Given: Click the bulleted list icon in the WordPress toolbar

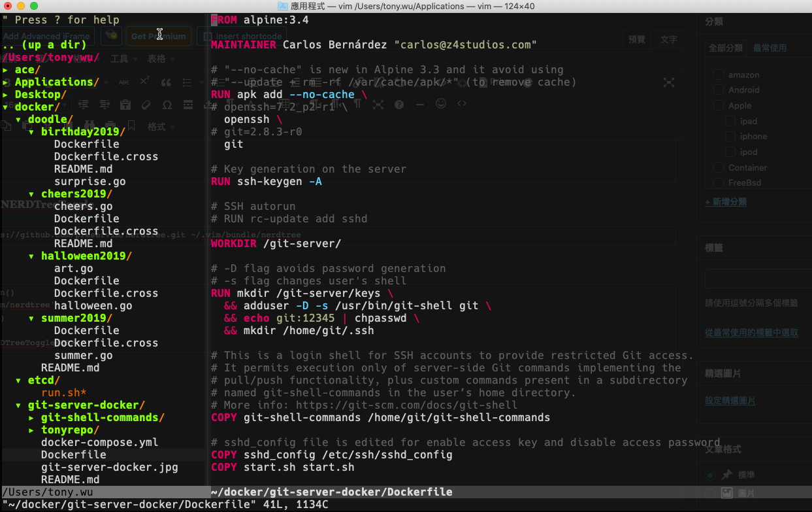Looking at the screenshot, I should (x=188, y=82).
